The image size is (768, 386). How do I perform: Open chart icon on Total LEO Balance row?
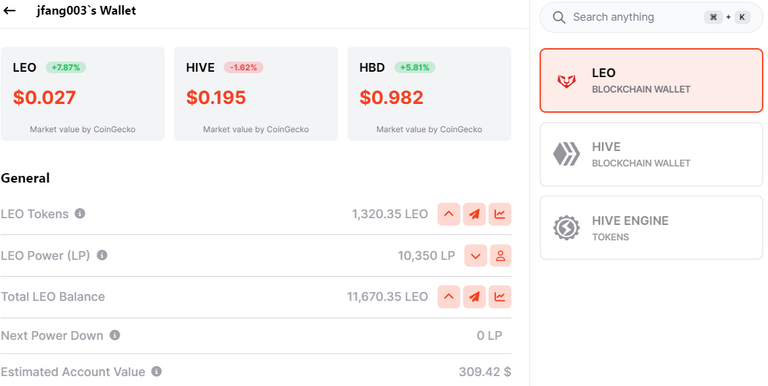(x=500, y=297)
